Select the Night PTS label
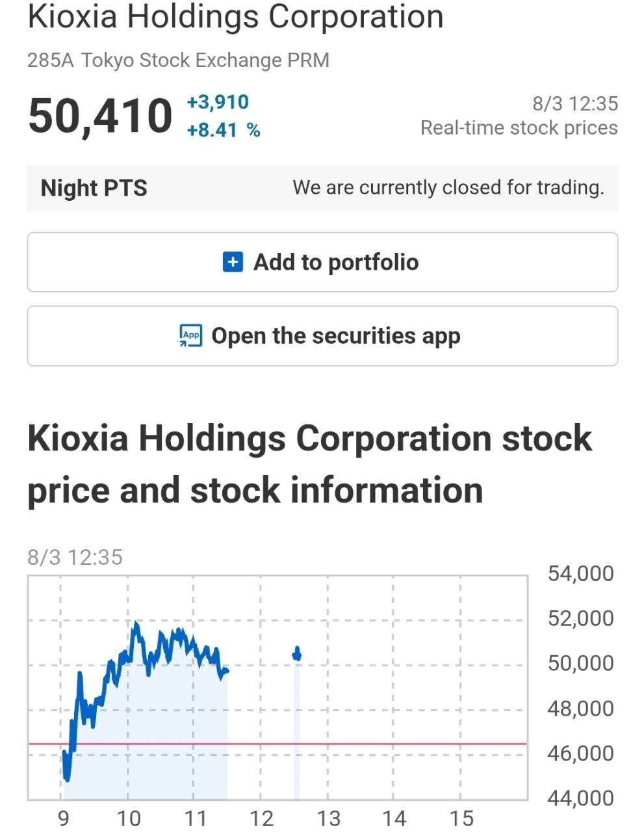 pyautogui.click(x=94, y=188)
